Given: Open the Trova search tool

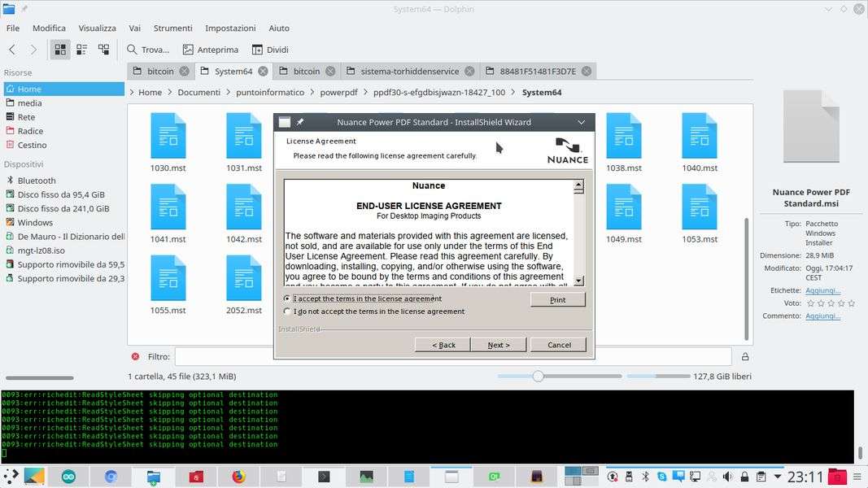Looking at the screenshot, I should (x=148, y=50).
